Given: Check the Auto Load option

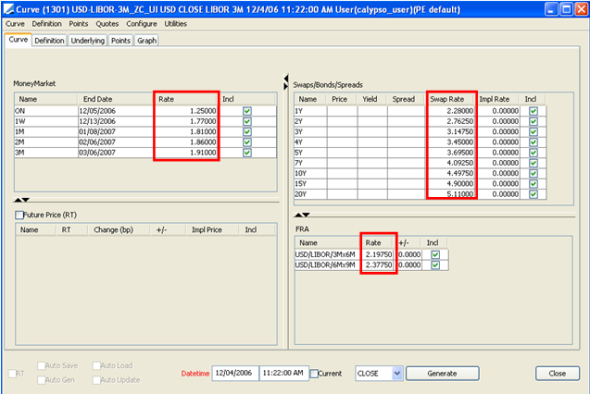Looking at the screenshot, I should (96, 366).
